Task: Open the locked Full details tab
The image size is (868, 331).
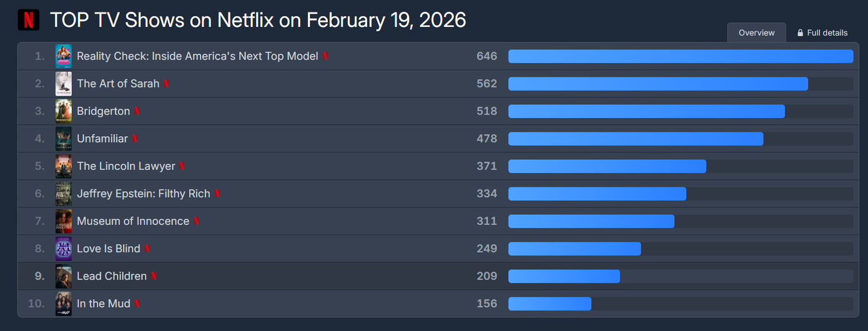Action: click(x=822, y=32)
